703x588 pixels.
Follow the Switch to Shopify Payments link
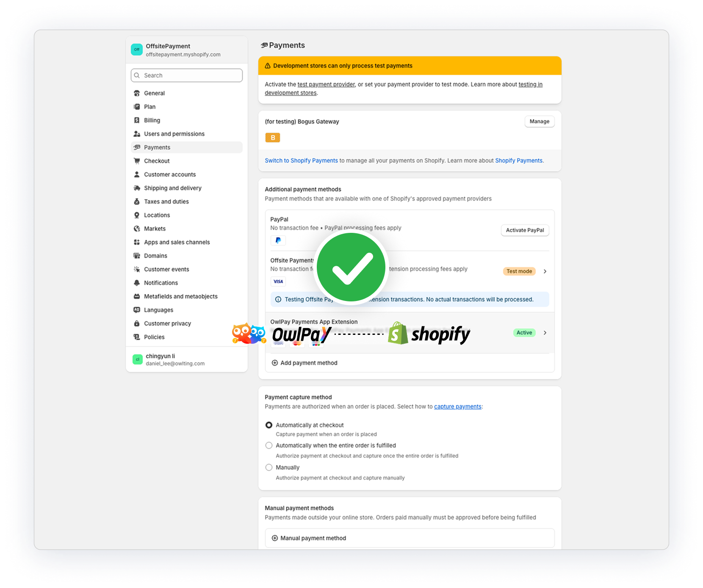301,160
